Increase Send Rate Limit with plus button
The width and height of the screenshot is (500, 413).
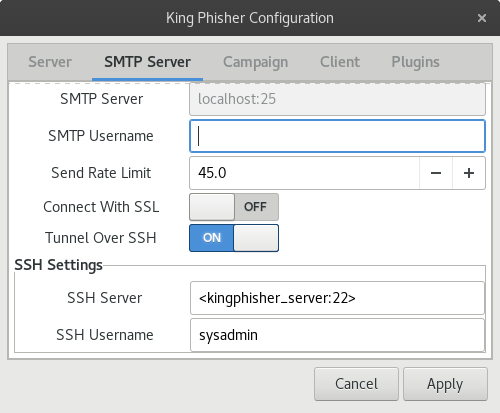click(469, 173)
